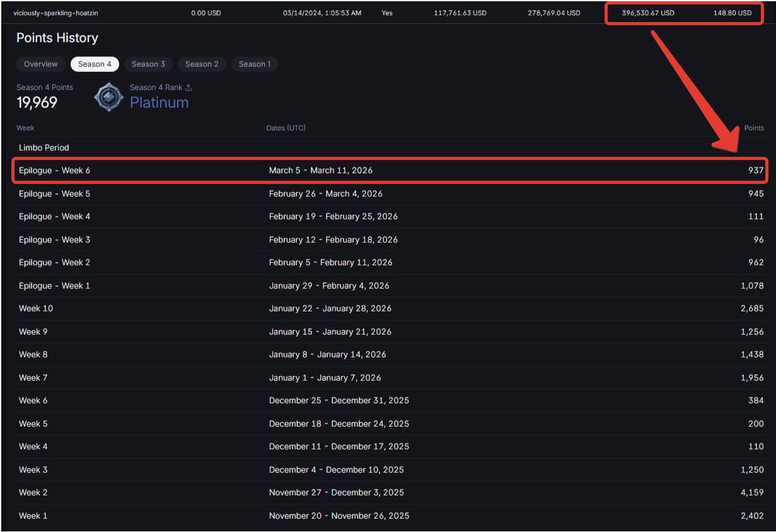The height and width of the screenshot is (532, 776).
Task: Select the Season 4 tab
Action: click(x=95, y=64)
